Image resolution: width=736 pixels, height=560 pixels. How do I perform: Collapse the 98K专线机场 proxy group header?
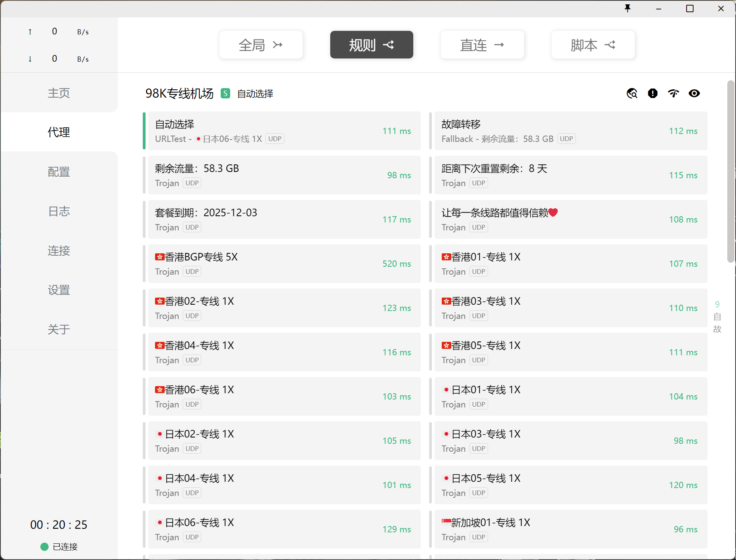pyautogui.click(x=179, y=93)
